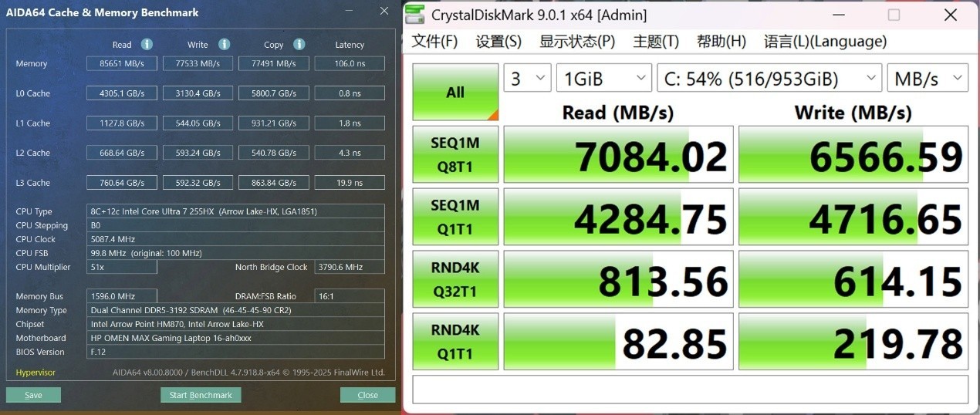Click the info icon next to Read

tap(147, 45)
